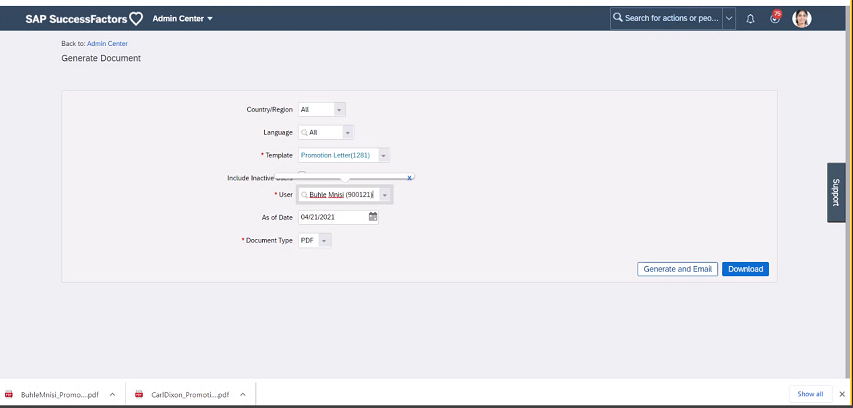Click the search magnifier icon in header

[x=617, y=18]
